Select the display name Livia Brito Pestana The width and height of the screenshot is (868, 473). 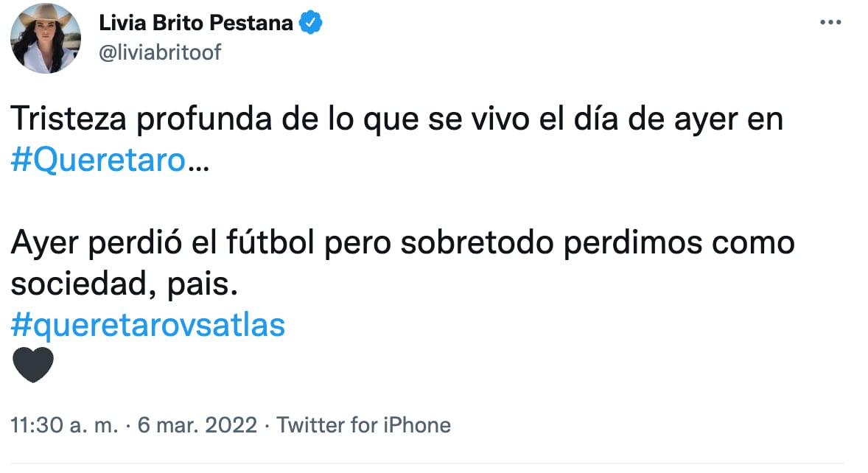[x=195, y=22]
